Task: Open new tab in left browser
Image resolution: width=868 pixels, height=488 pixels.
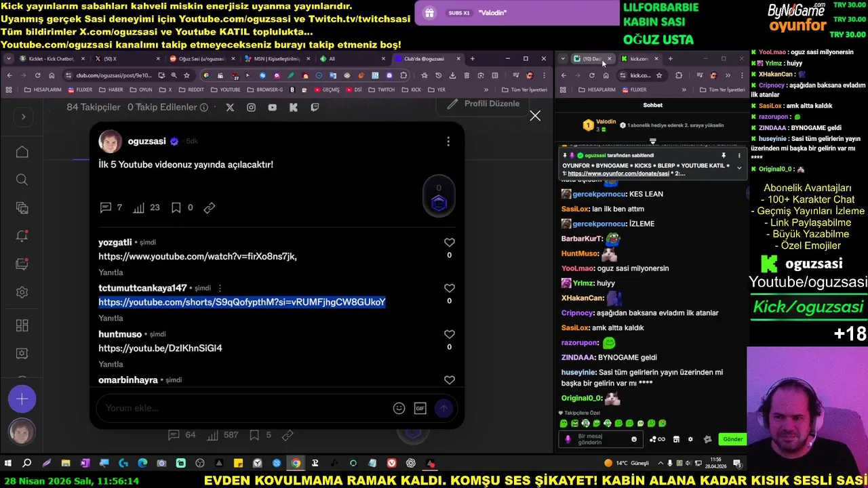Action: (x=473, y=59)
